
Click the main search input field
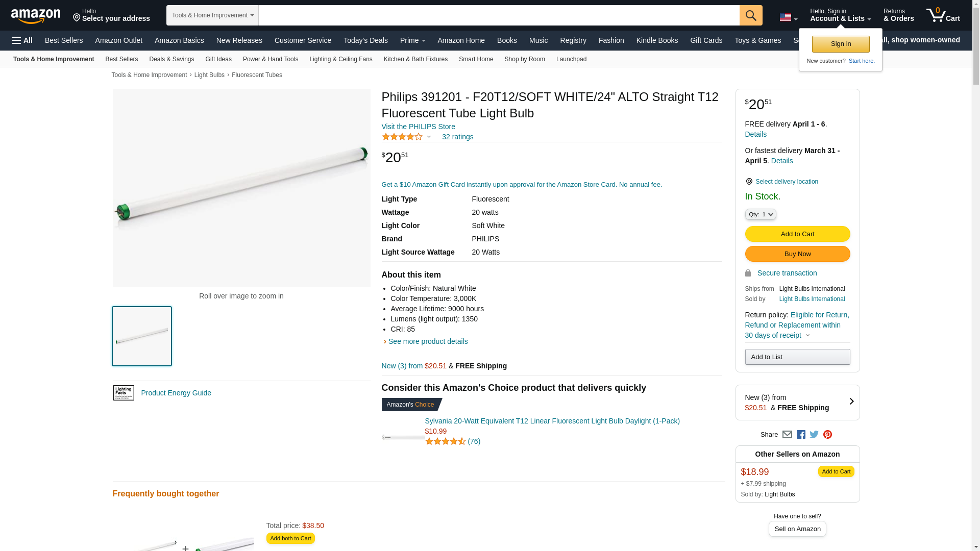coord(499,15)
